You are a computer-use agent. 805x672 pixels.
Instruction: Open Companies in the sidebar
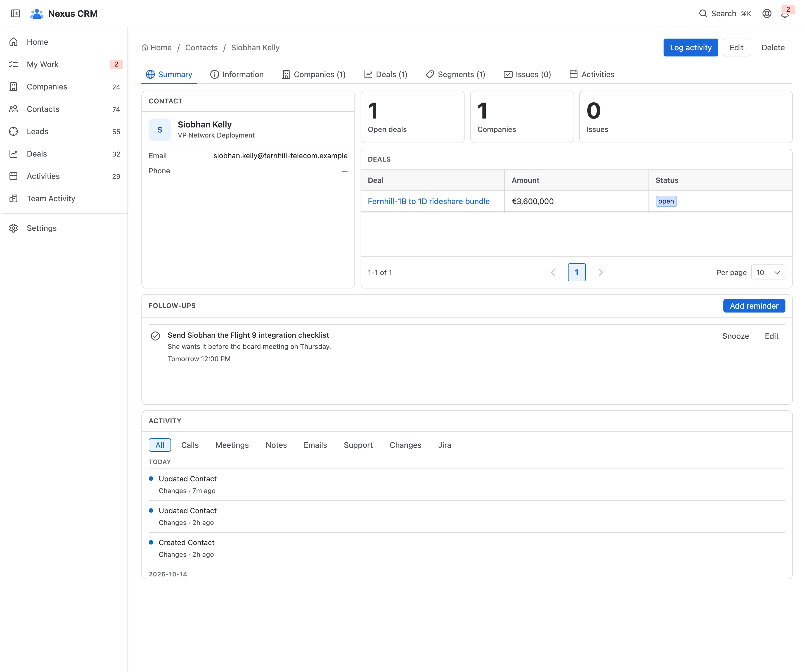click(x=64, y=87)
